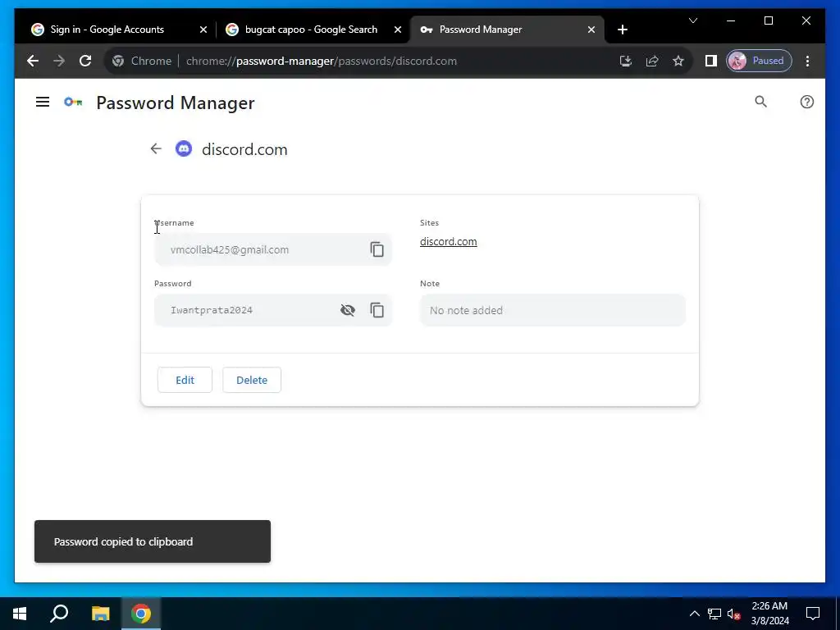
Task: Close the Sign in - Google Accounts tab
Action: [203, 30]
